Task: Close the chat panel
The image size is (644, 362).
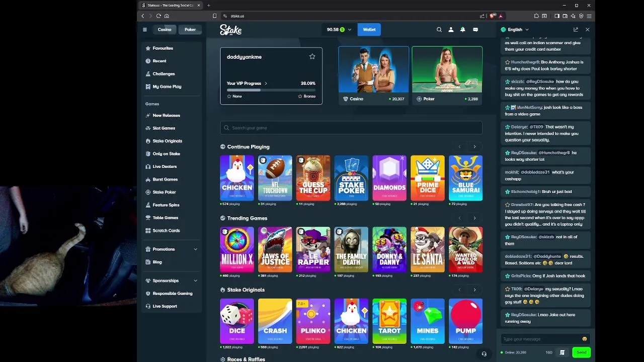Action: (587, 30)
